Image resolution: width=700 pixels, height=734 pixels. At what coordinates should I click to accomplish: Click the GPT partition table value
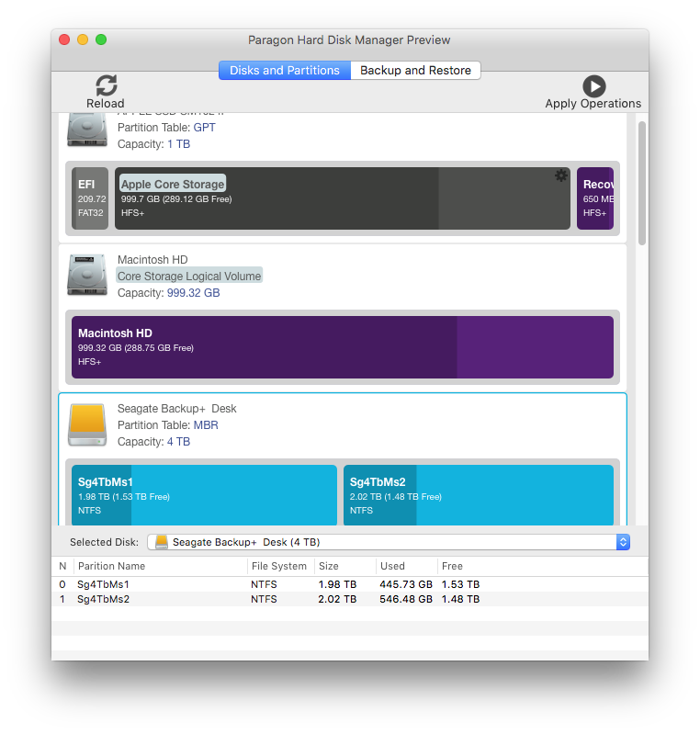click(x=205, y=128)
